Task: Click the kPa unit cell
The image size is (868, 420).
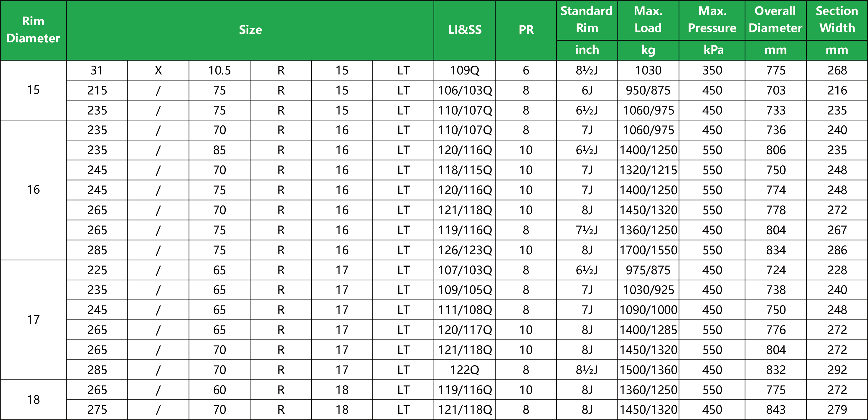Action: [x=712, y=50]
